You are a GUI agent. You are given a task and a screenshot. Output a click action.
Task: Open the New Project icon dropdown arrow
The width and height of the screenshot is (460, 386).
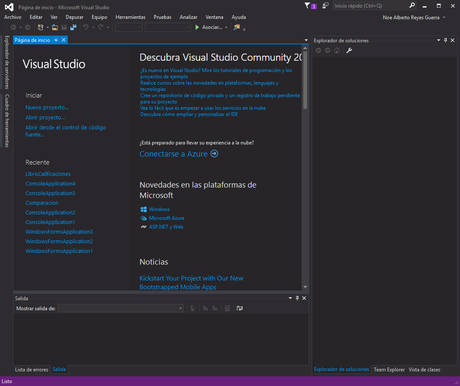[48, 28]
